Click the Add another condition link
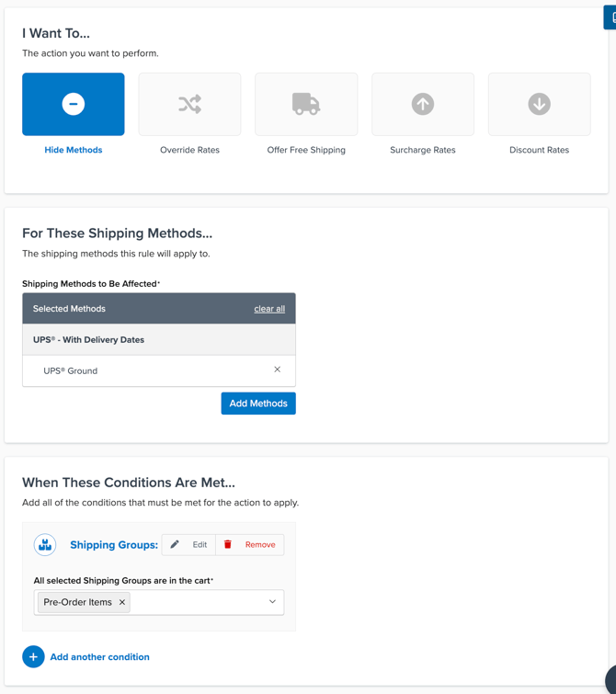Screen dimensions: 616x694 [99, 657]
